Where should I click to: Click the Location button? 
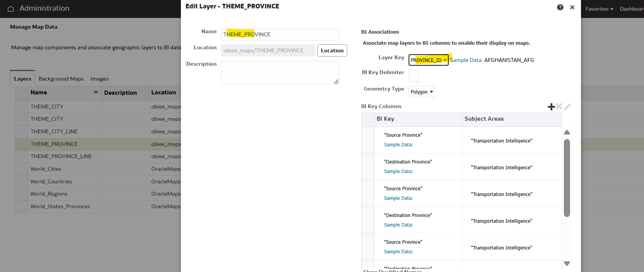click(x=332, y=50)
